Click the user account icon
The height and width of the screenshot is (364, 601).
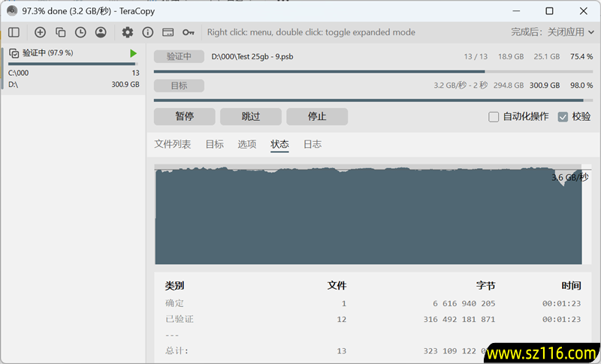pos(101,32)
